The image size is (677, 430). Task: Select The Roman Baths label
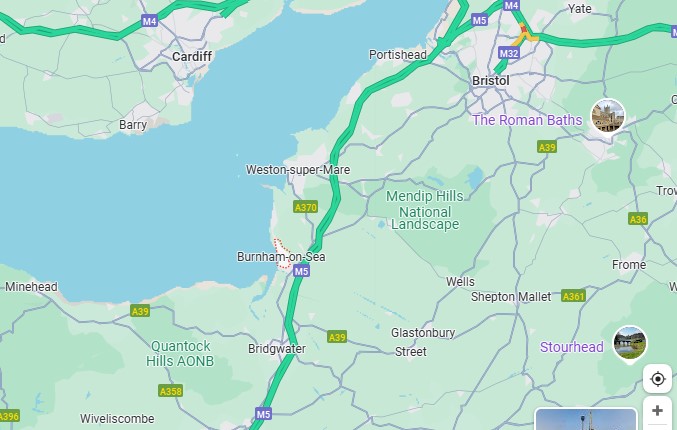click(527, 120)
